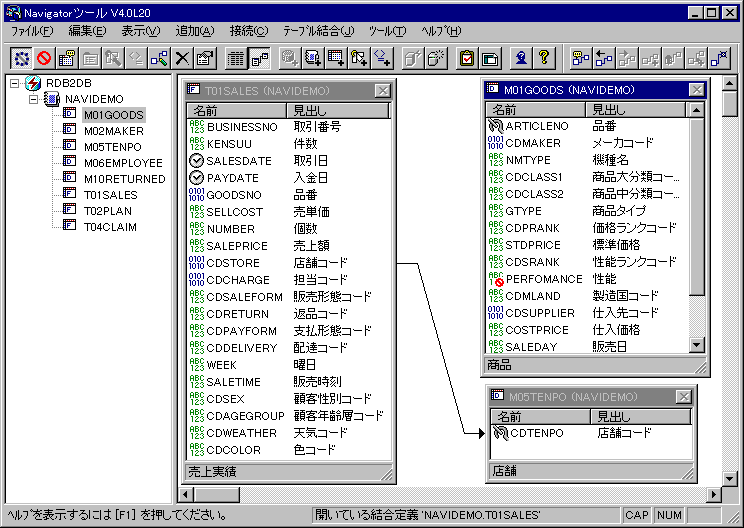Collapse the NAVIDEMO tree node

(x=34, y=99)
